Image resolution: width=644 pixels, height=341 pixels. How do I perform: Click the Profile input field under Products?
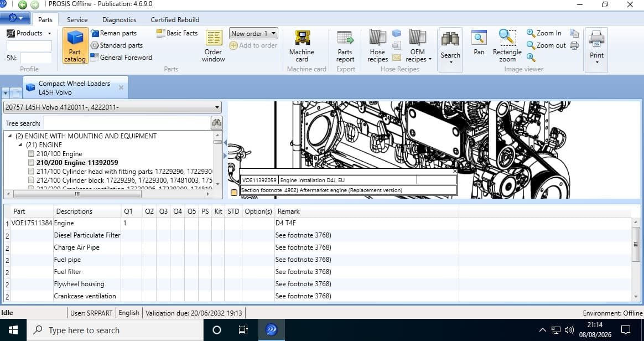[29, 45]
